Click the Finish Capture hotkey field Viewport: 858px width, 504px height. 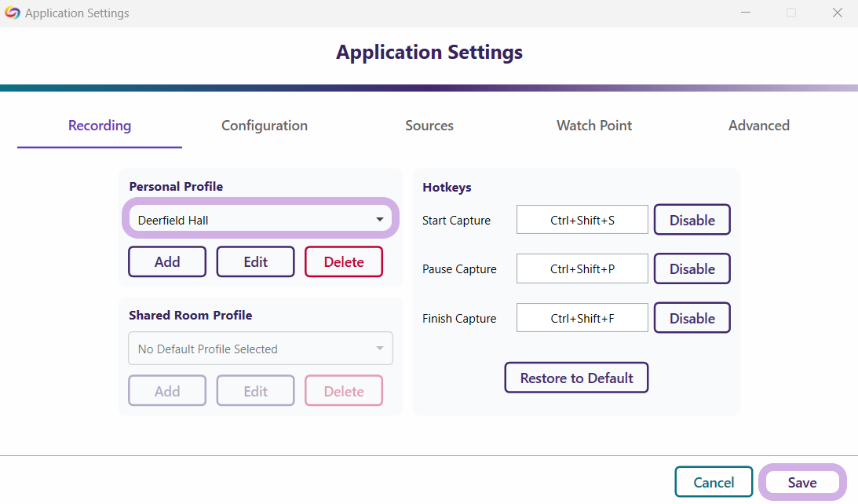click(582, 318)
